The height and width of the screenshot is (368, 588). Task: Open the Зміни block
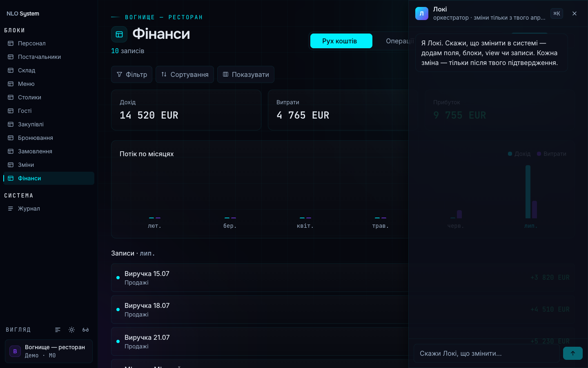(x=49, y=165)
